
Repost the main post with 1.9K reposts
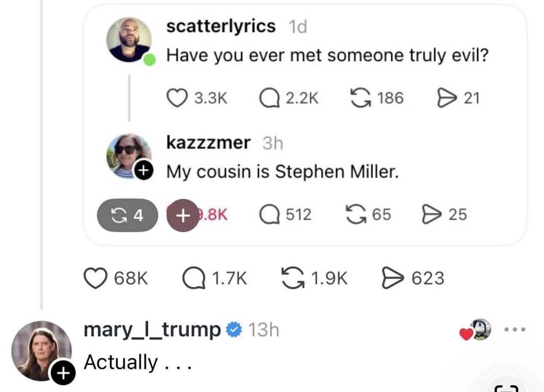click(x=293, y=279)
